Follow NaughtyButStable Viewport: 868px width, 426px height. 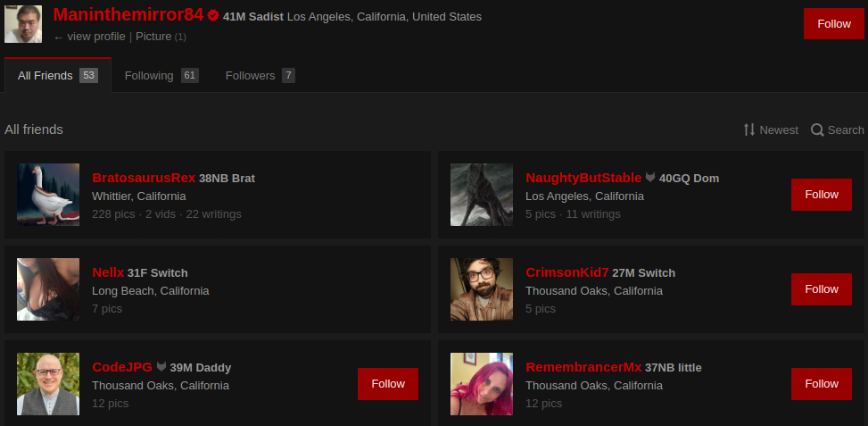coord(822,195)
